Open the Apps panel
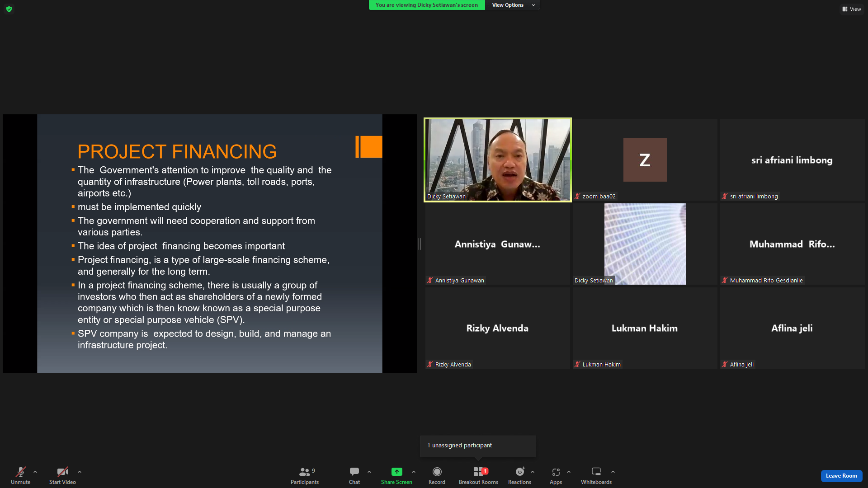This screenshot has height=488, width=868. [x=556, y=475]
